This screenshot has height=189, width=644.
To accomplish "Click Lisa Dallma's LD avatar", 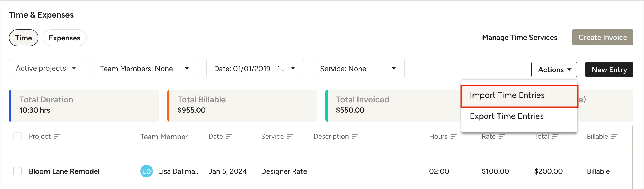I will (146, 171).
